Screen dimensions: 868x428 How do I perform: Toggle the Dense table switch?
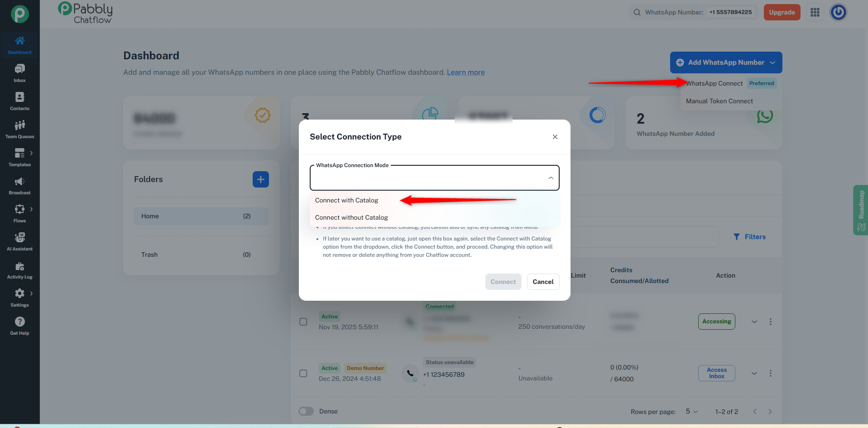(306, 411)
